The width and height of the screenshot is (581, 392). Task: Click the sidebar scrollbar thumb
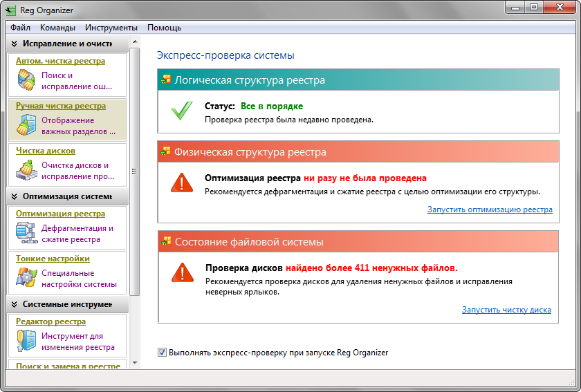(x=135, y=171)
